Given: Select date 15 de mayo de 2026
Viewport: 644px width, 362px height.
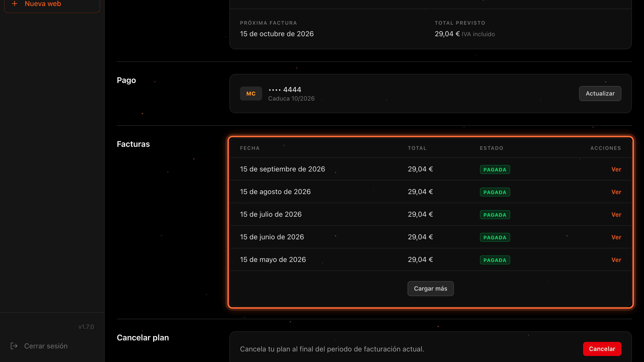Looking at the screenshot, I should point(273,260).
